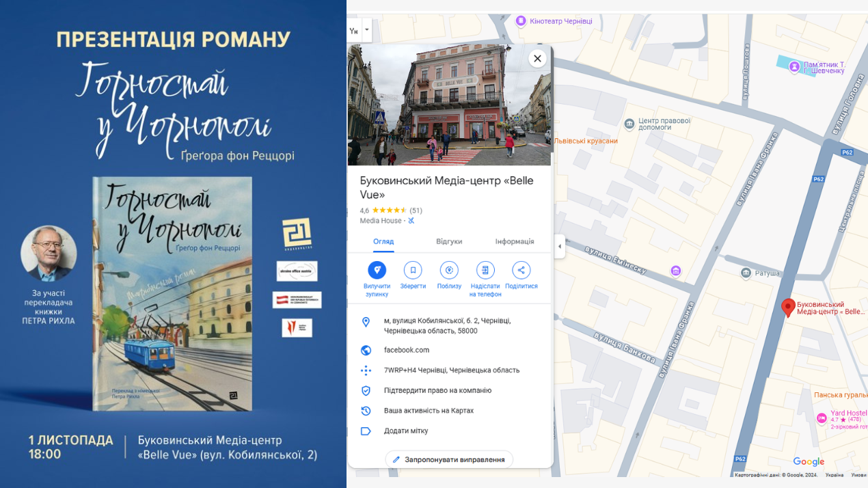Click the Надіслати на телефон icon
Viewport: 868px width, 488px height.
pyautogui.click(x=485, y=270)
